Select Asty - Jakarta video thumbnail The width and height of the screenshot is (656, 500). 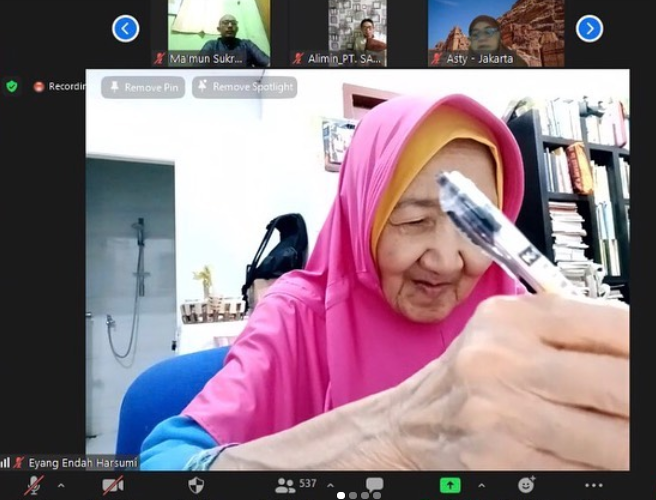[x=495, y=32]
